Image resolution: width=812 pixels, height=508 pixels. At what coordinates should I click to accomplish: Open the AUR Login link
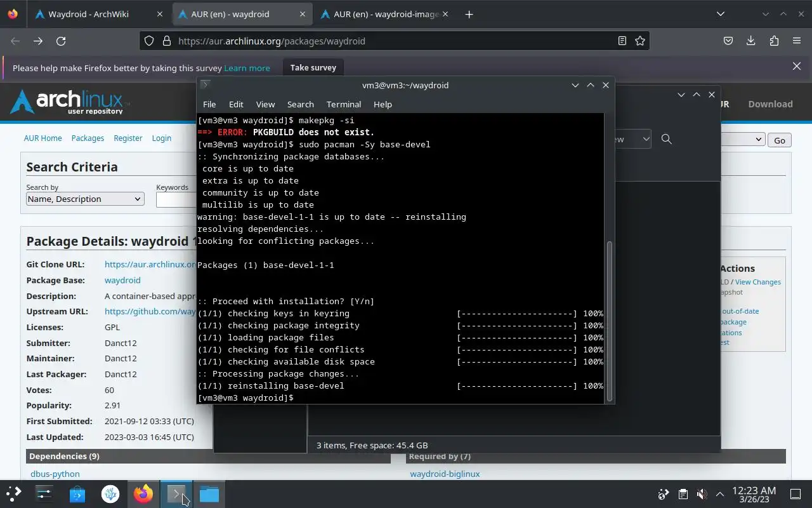click(x=162, y=138)
